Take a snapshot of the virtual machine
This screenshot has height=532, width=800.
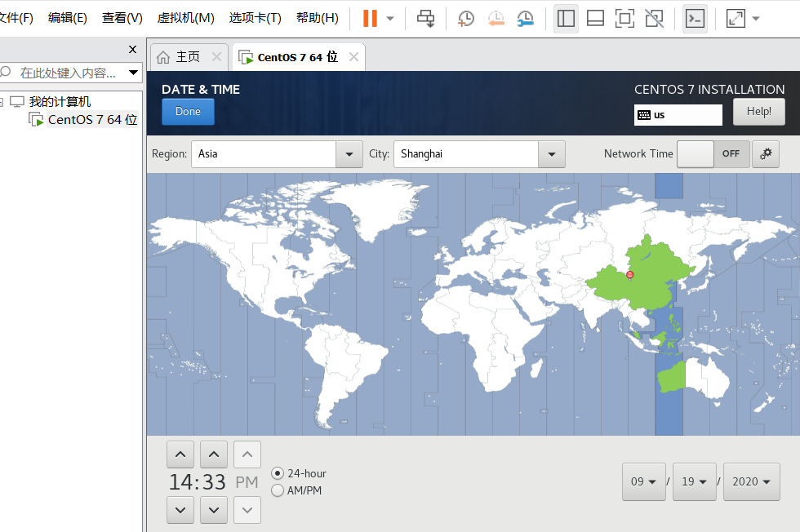[x=465, y=19]
